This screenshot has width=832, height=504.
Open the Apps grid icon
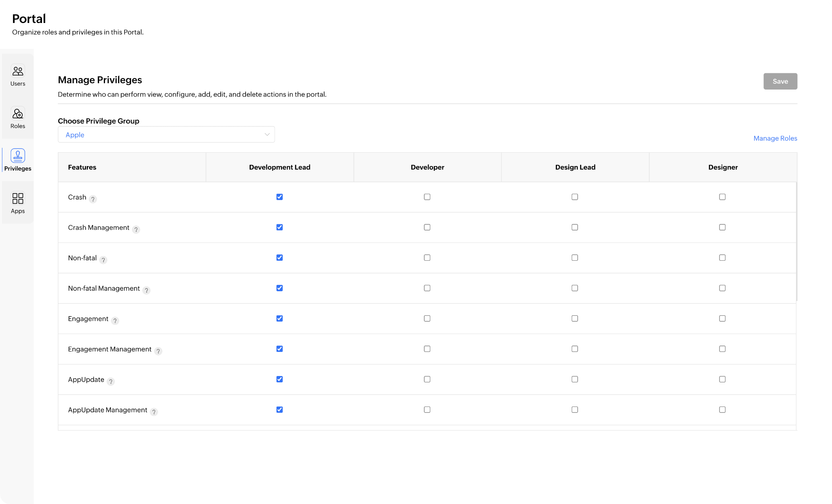point(18,198)
